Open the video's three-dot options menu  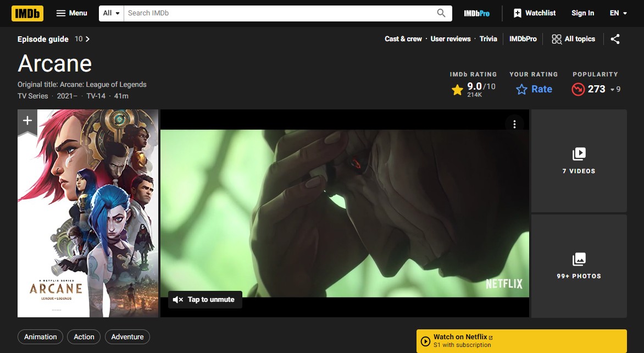pos(515,124)
